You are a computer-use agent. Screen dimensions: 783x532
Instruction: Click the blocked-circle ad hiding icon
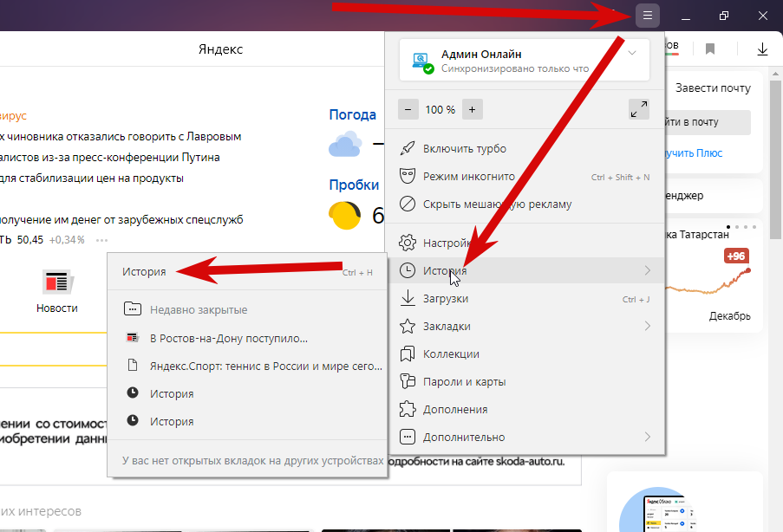(408, 204)
